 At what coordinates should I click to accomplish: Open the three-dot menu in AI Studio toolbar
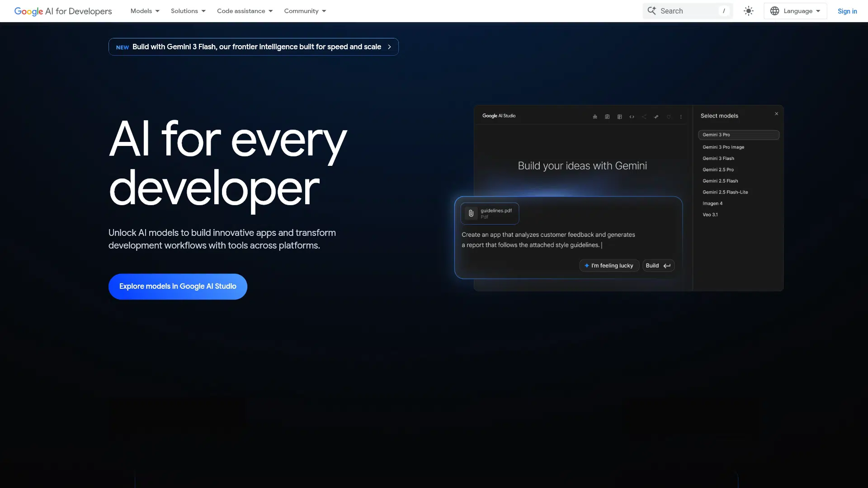681,117
